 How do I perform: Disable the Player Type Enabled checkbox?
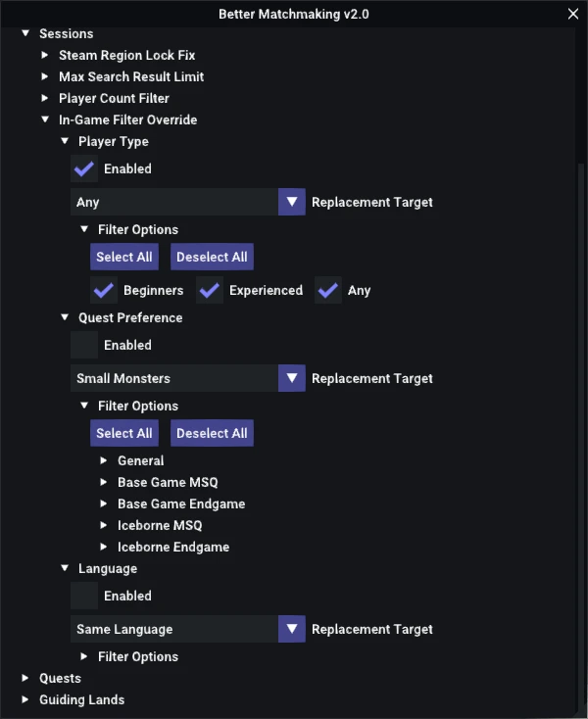[84, 168]
